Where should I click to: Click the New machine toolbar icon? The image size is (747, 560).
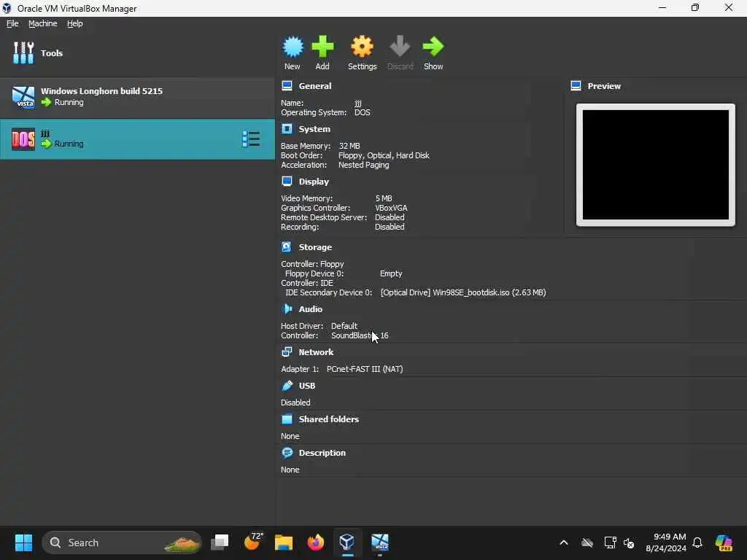click(292, 52)
